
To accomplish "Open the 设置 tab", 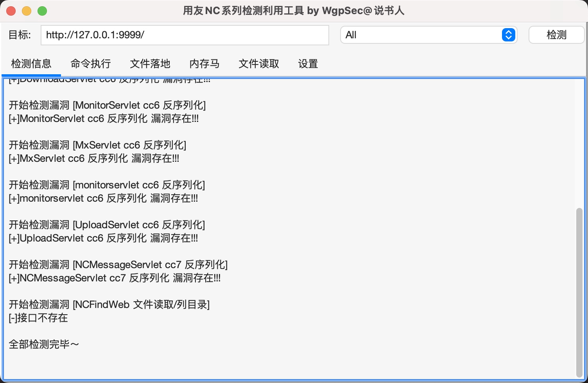I will (308, 64).
